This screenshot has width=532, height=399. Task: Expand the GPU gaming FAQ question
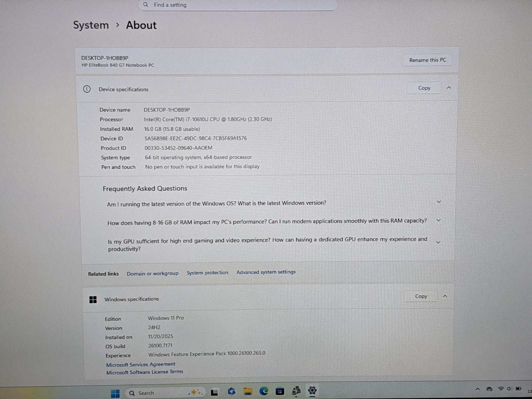[x=438, y=242]
